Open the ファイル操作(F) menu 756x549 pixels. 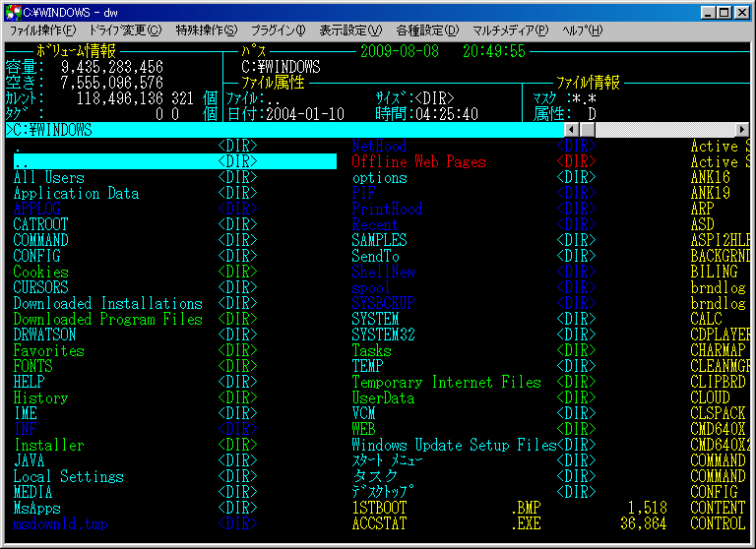(43, 30)
